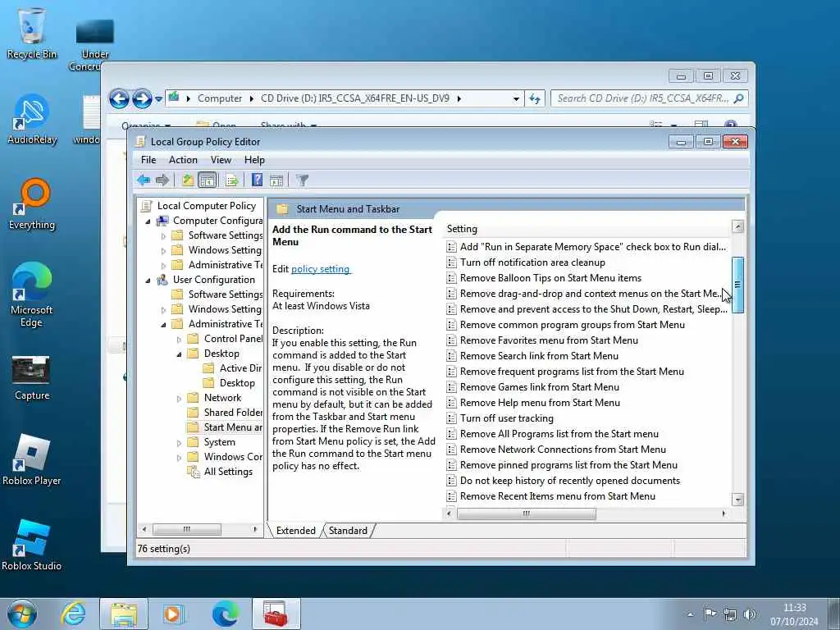840x630 pixels.
Task: Open Internet Explorer from the taskbar
Action: (x=73, y=614)
